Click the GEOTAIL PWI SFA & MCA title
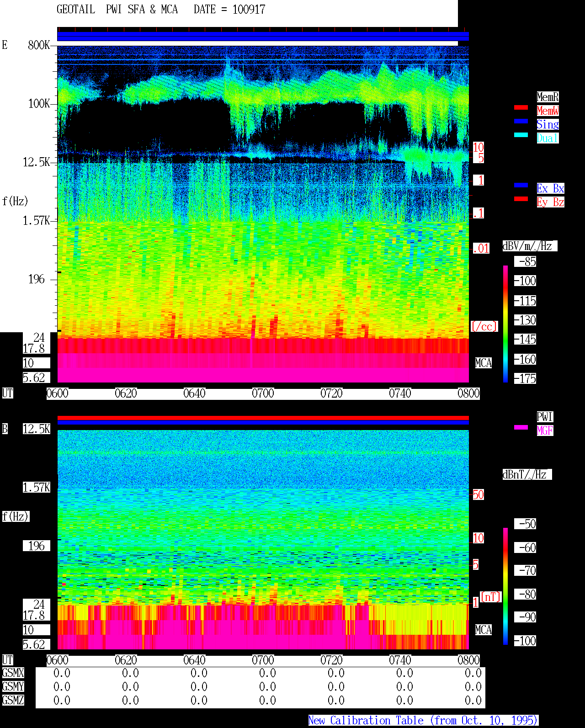This screenshot has width=585, height=728. [117, 10]
